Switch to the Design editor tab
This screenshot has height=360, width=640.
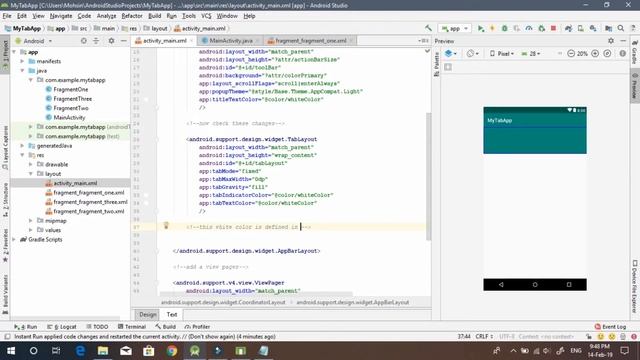[x=147, y=314]
